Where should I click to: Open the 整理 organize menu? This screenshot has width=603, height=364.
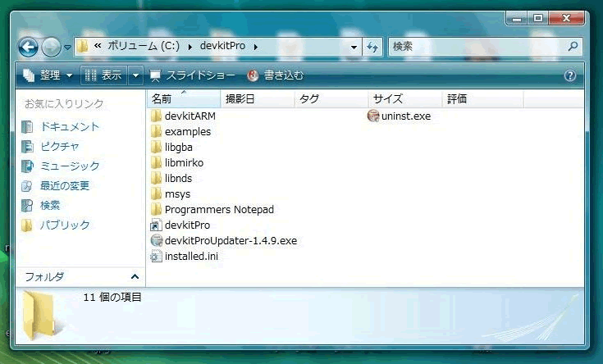(x=48, y=75)
